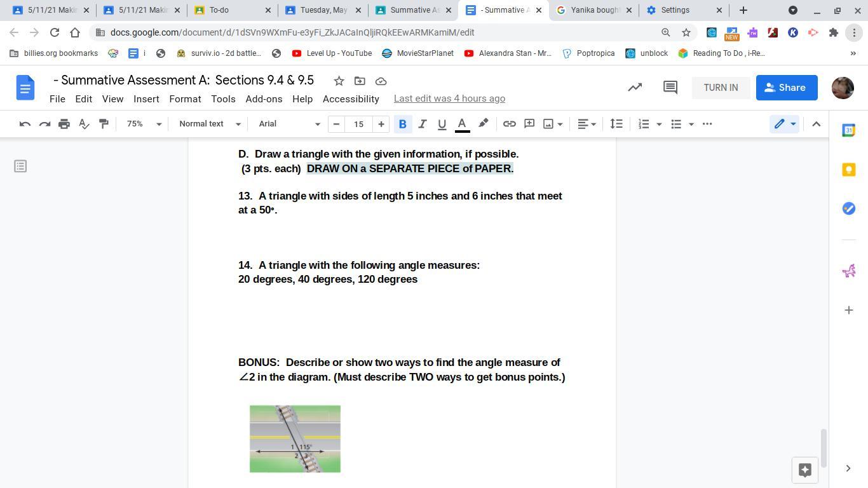868x488 pixels.
Task: Toggle Bold formatting
Action: tap(402, 124)
